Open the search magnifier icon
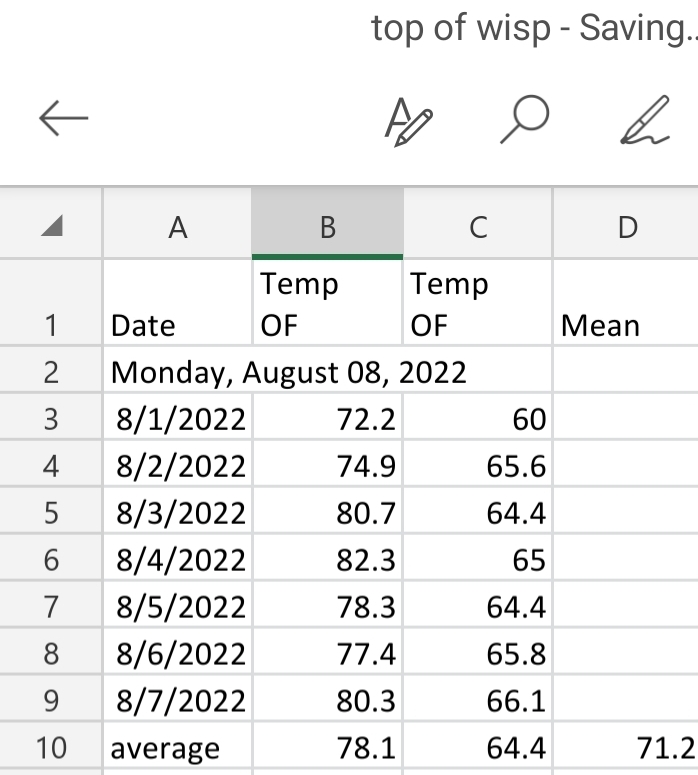Viewport: 698px width, 775px height. [525, 119]
